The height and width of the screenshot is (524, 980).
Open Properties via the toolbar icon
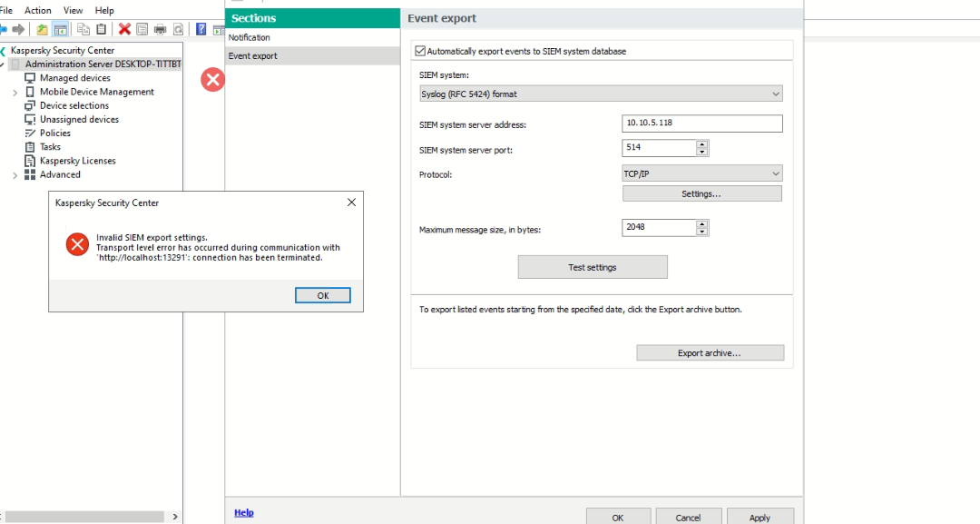click(x=142, y=29)
